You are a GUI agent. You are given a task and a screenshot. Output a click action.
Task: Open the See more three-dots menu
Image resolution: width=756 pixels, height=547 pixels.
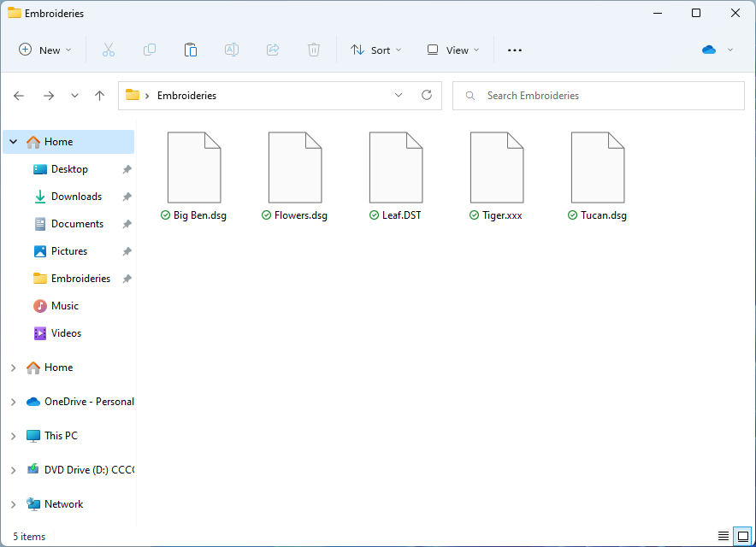(x=515, y=50)
